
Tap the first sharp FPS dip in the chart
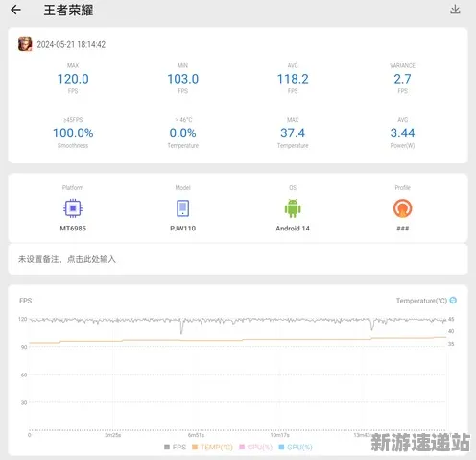(181, 327)
